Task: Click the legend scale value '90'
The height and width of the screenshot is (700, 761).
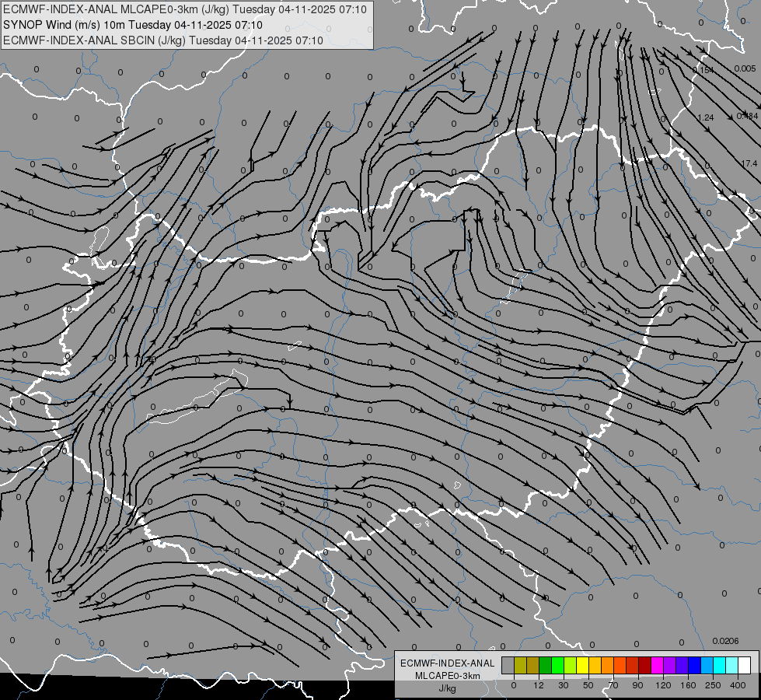Action: (637, 685)
